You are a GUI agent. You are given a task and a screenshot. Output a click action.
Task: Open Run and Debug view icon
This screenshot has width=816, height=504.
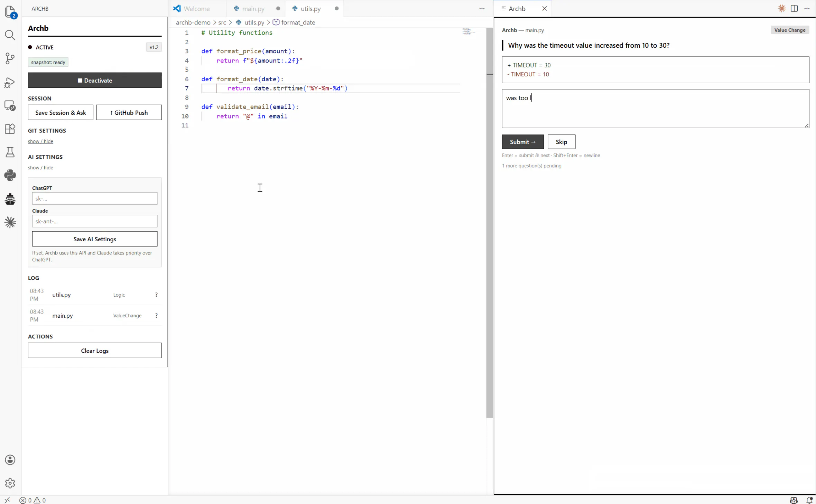point(10,82)
